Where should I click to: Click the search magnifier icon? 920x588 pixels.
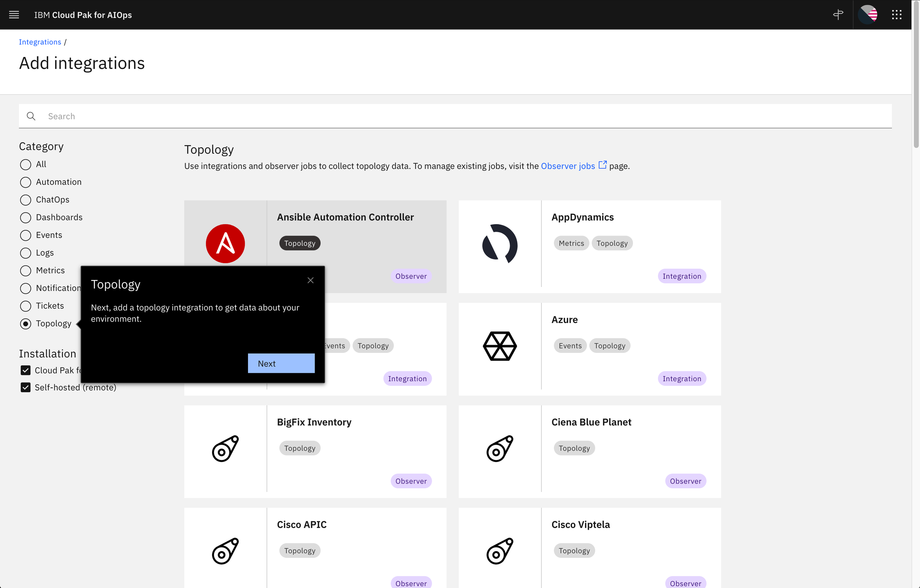(31, 116)
